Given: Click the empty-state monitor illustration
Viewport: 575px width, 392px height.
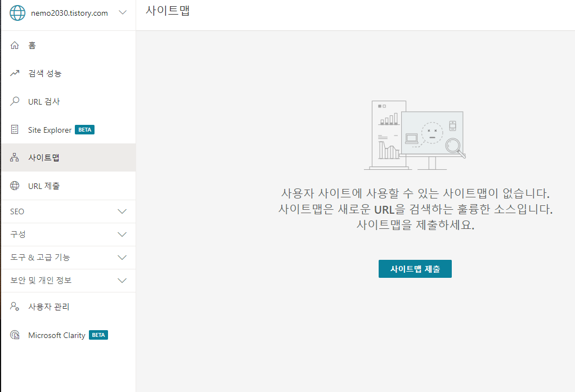Looking at the screenshot, I should tap(415, 136).
